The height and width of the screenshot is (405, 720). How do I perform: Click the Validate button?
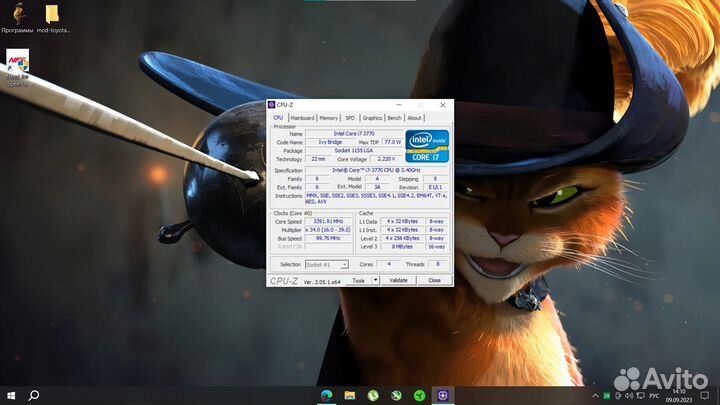398,281
